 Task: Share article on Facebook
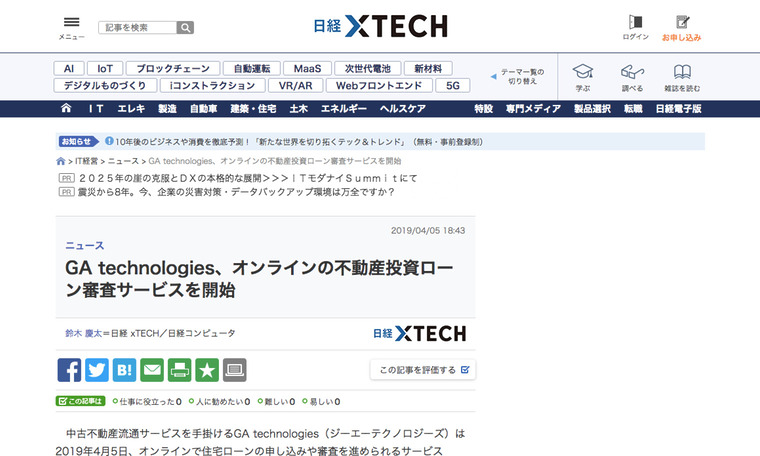pyautogui.click(x=69, y=369)
